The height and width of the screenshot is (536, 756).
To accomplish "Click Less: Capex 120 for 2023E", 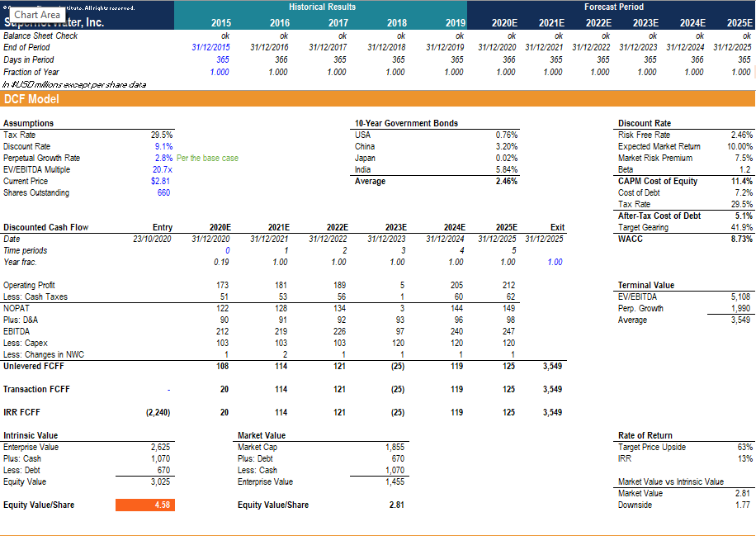I will [399, 344].
